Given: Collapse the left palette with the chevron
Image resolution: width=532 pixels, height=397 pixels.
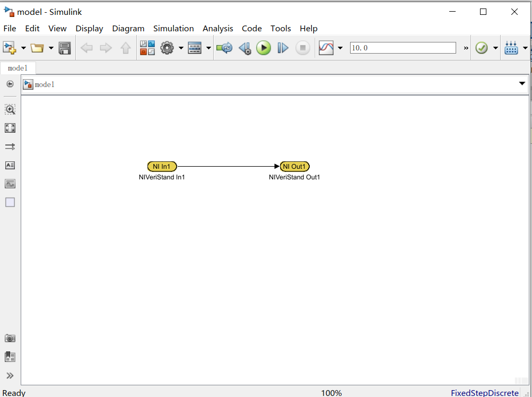Looking at the screenshot, I should click(x=10, y=375).
